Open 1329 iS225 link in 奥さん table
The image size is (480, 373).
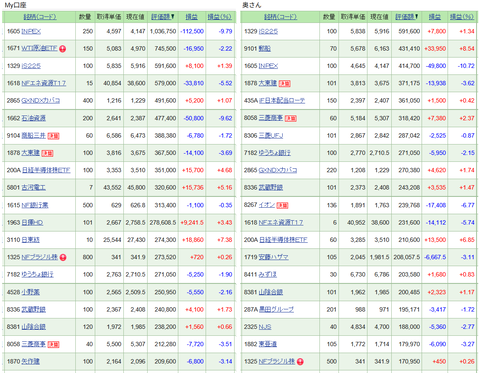(x=268, y=31)
